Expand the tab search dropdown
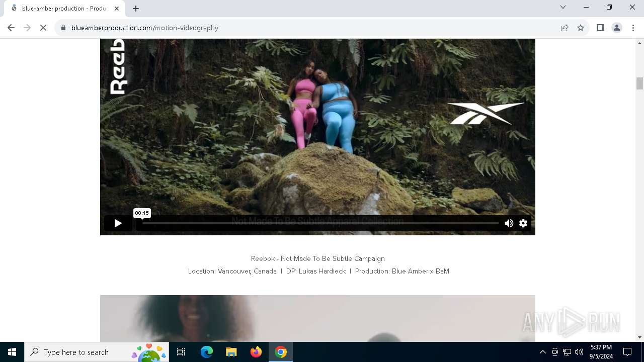 (x=563, y=8)
